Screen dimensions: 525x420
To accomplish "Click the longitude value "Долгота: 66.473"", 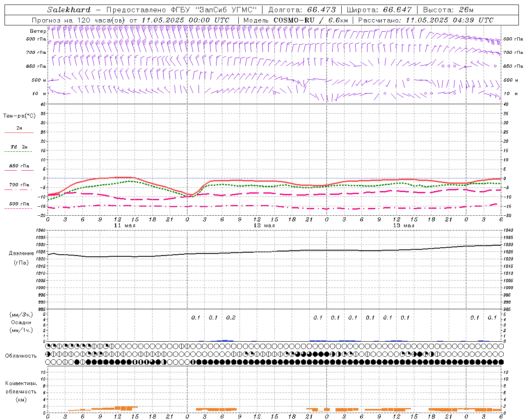I will pos(302,10).
